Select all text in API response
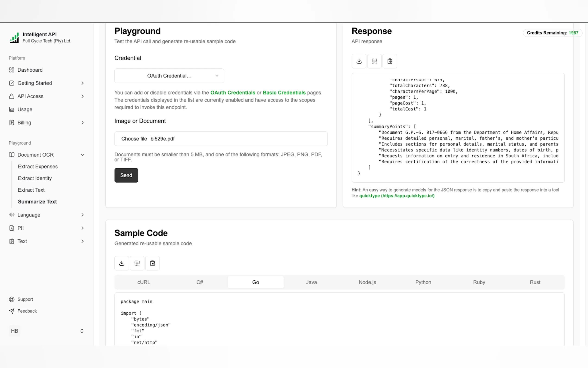588x368 pixels. click(x=374, y=61)
